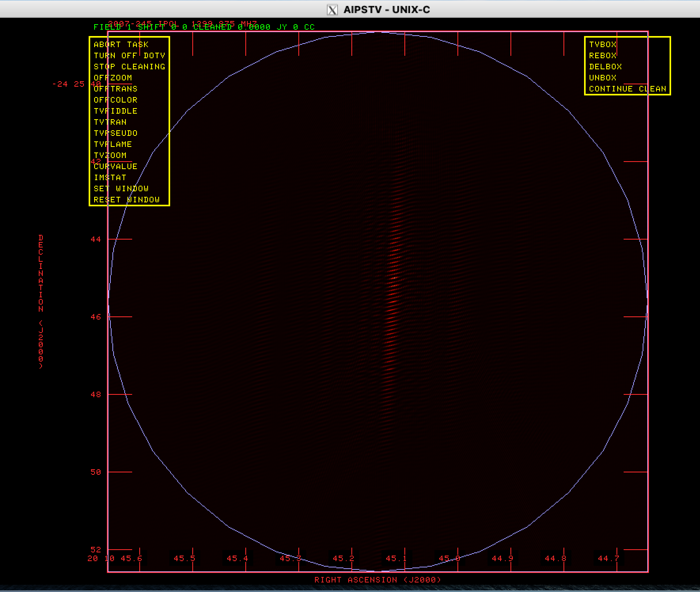Screen dimensions: 700x592
Task: Click the OFFTRANS menu entry
Action: [116, 89]
